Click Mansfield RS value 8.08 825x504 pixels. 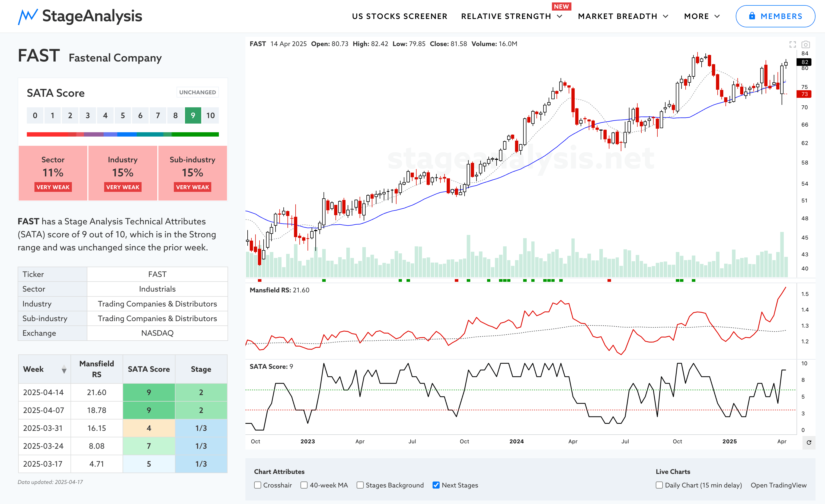(x=97, y=446)
